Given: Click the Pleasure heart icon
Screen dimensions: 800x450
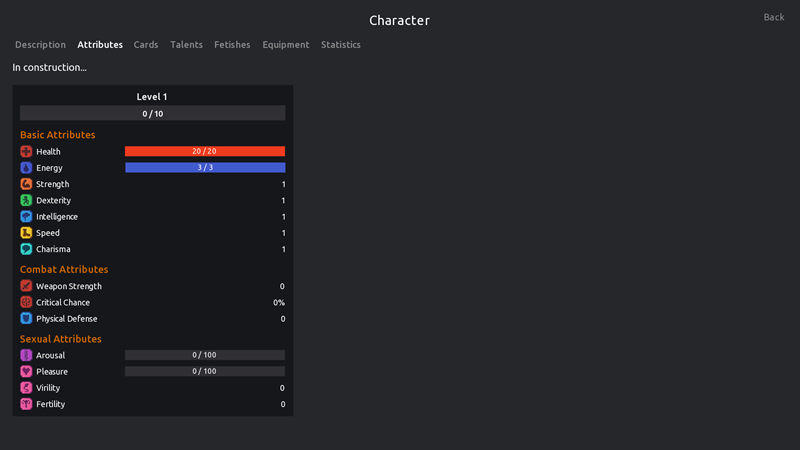Looking at the screenshot, I should pos(26,371).
